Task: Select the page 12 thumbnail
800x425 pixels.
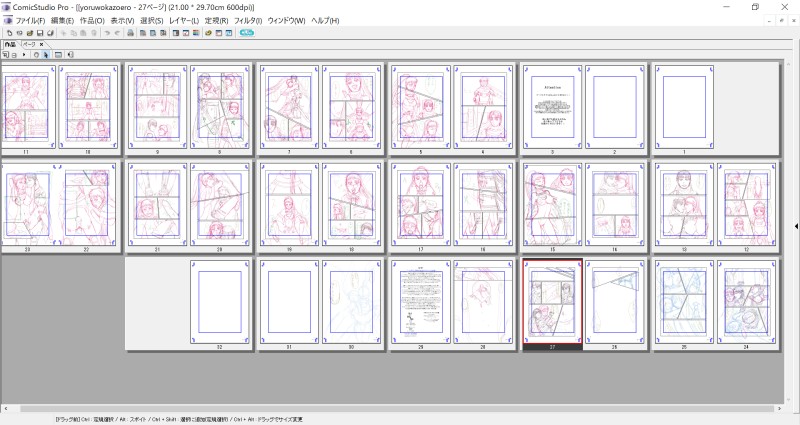Action: [746, 204]
